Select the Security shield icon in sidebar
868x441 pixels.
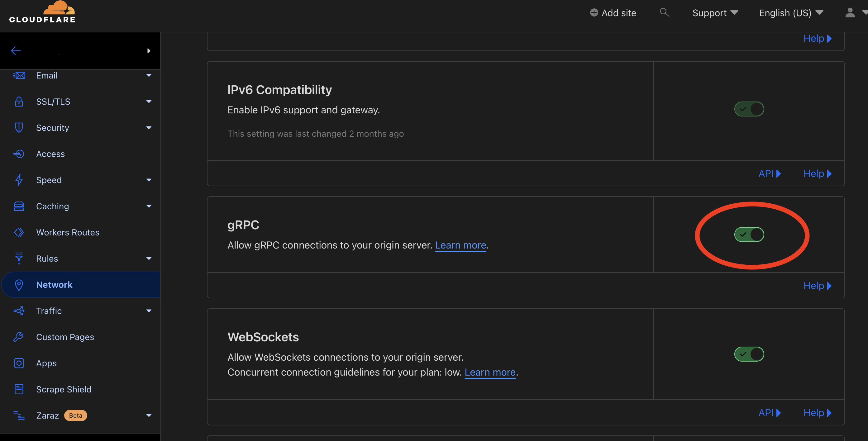19,127
